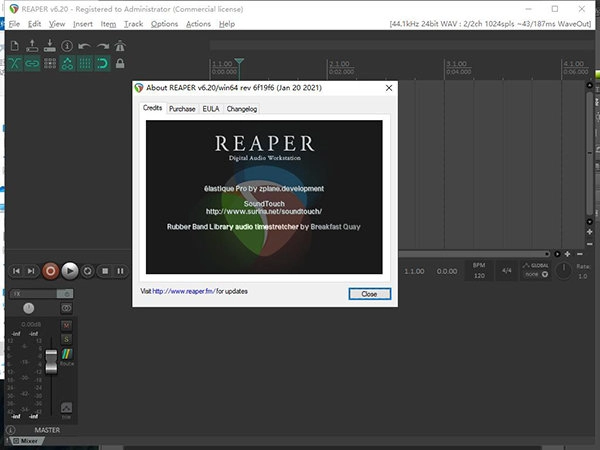This screenshot has height=450, width=600.
Task: Open the master Trim envelope button
Action: [x=67, y=408]
